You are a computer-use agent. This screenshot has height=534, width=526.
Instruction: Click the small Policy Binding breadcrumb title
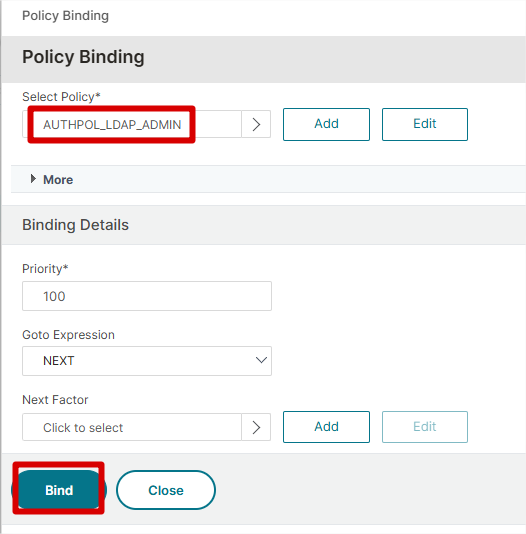(65, 16)
